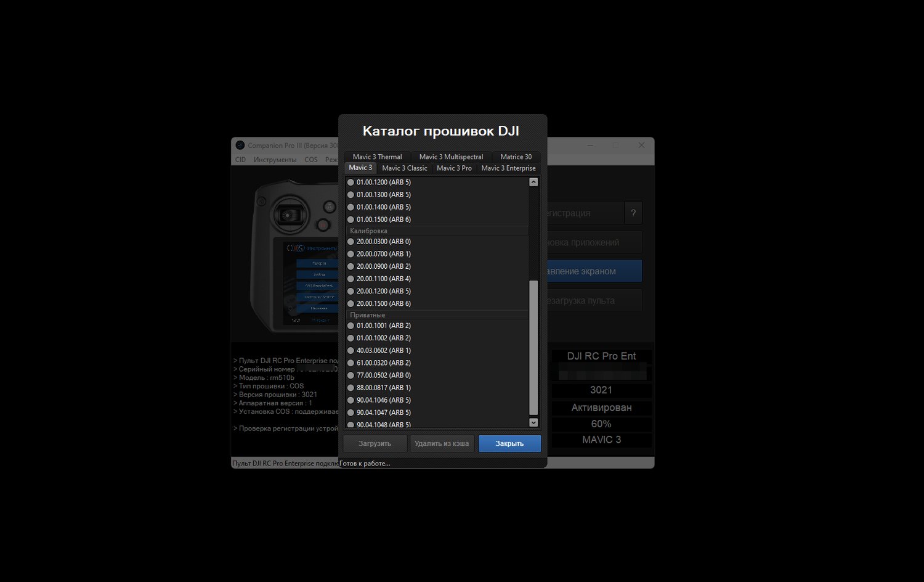Open the Инструменты menu

(275, 160)
